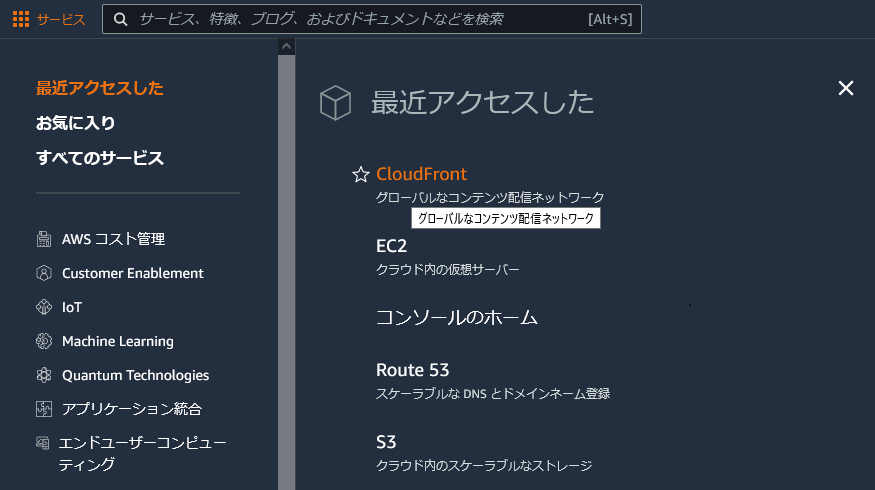Click the search magnifier icon
Screen dimensions: 875x490
[121, 19]
